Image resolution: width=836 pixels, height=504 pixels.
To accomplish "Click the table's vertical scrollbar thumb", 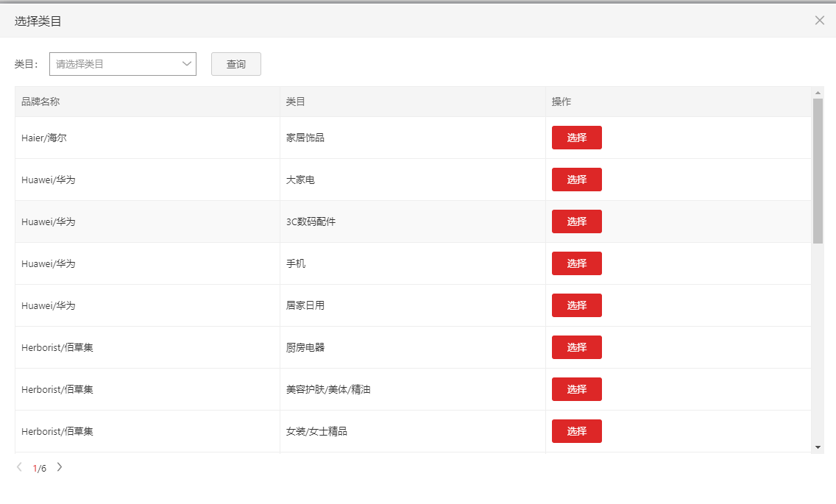I will pyautogui.click(x=818, y=169).
